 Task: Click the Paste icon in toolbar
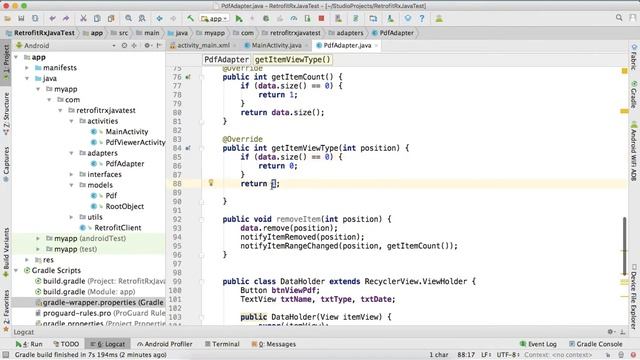tap(111, 18)
